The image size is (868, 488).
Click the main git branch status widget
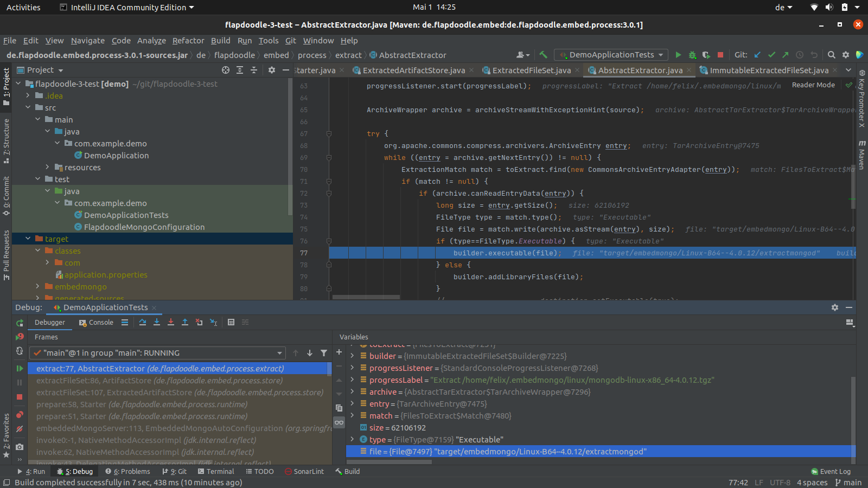click(x=848, y=483)
